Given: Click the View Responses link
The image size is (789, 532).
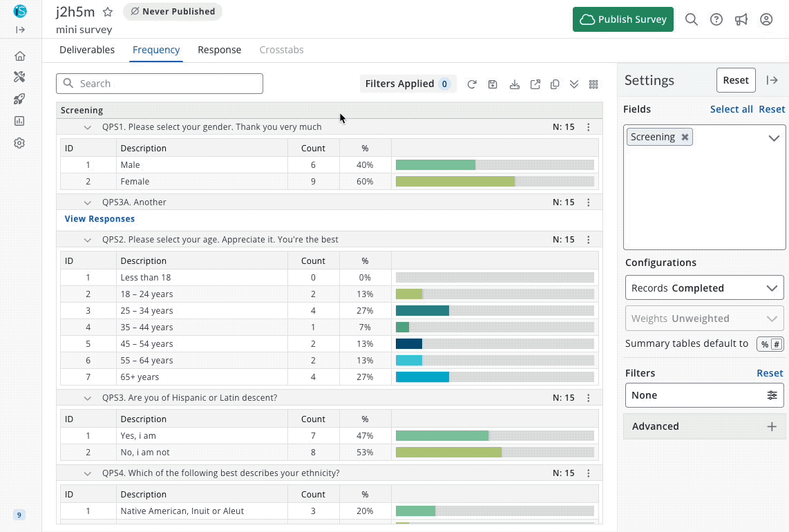Looking at the screenshot, I should pos(99,219).
